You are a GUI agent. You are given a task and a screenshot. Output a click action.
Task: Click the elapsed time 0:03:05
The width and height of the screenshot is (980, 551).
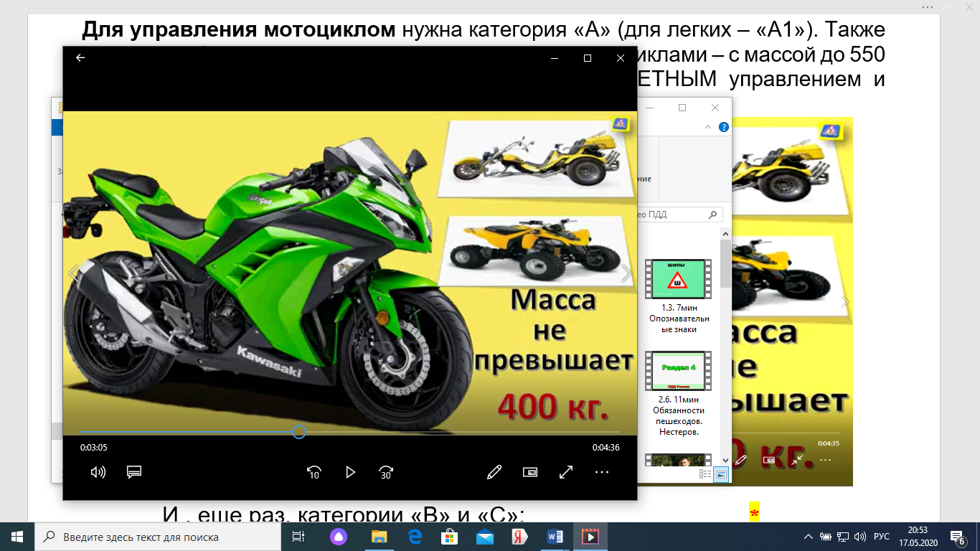click(94, 448)
